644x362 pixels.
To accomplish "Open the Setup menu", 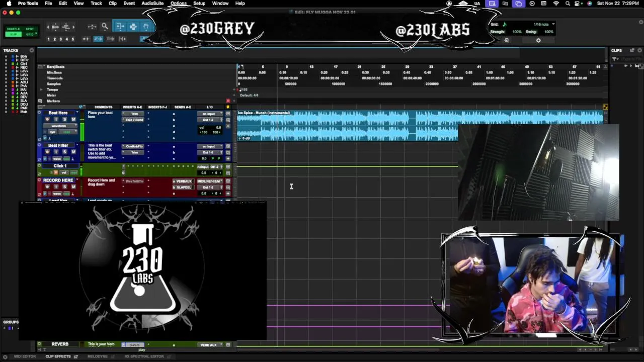I will tap(199, 4).
